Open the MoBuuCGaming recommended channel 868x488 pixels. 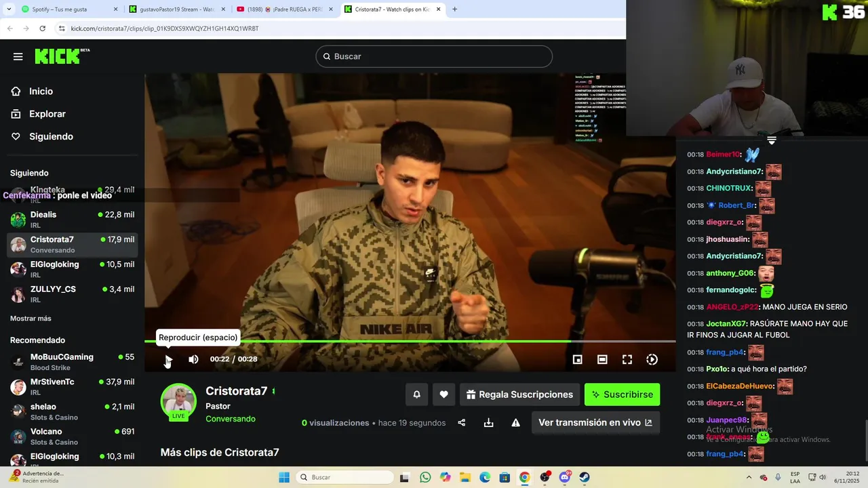[x=72, y=362]
